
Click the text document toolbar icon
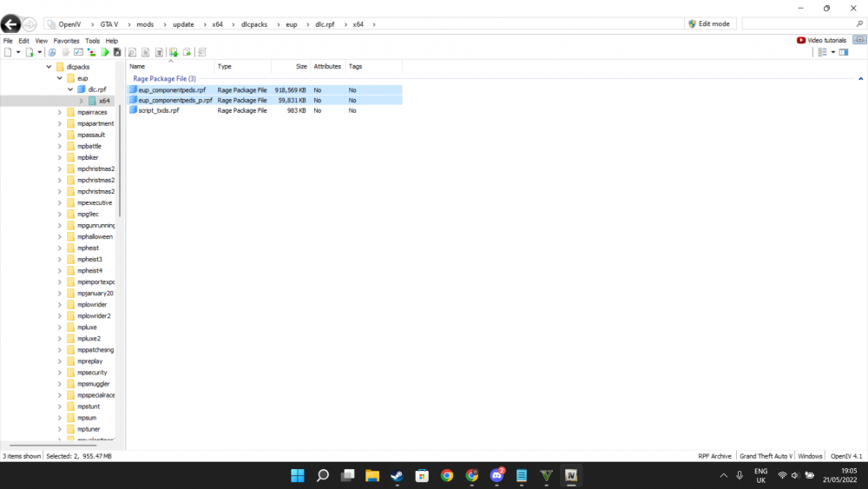159,52
